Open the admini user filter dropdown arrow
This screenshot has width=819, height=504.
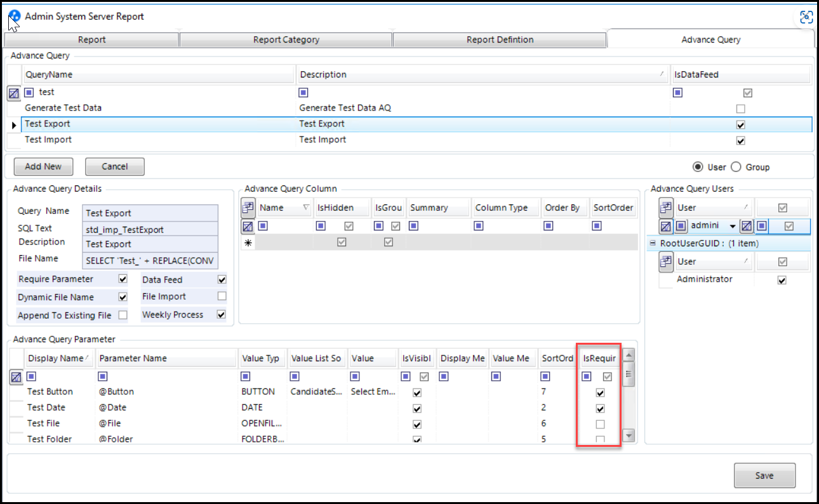[x=733, y=226]
